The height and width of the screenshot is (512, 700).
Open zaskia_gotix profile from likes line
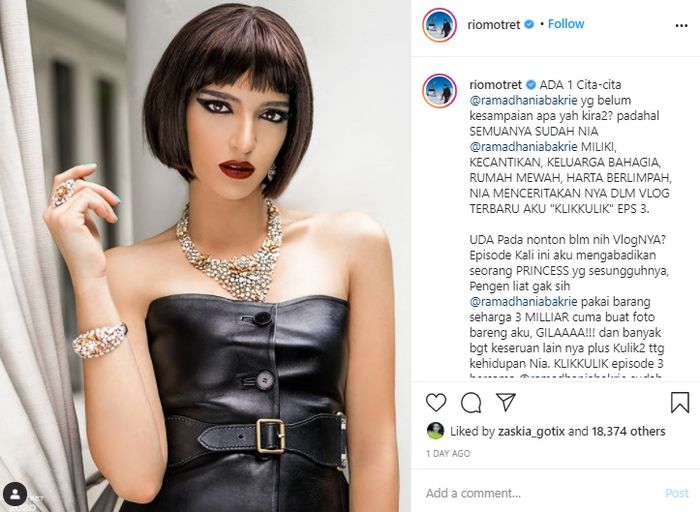[x=531, y=431]
